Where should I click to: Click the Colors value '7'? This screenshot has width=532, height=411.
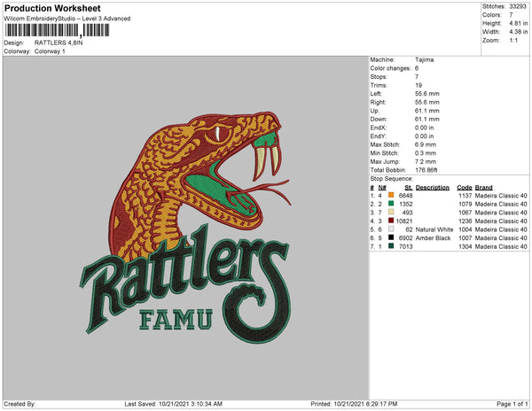tap(511, 15)
